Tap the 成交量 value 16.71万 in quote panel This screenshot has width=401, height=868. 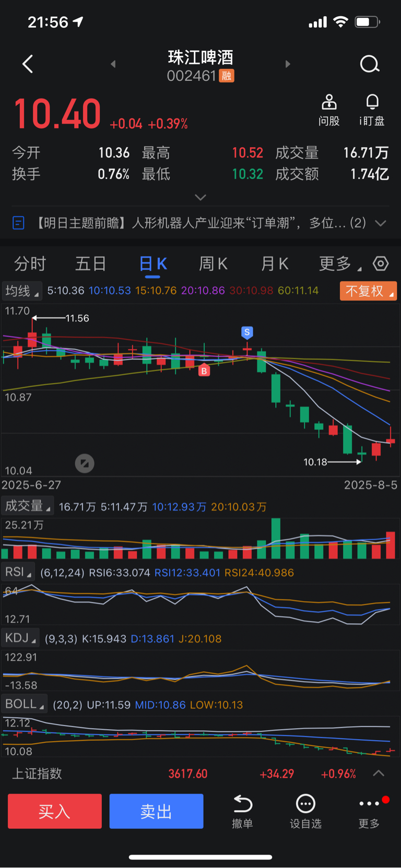(366, 153)
